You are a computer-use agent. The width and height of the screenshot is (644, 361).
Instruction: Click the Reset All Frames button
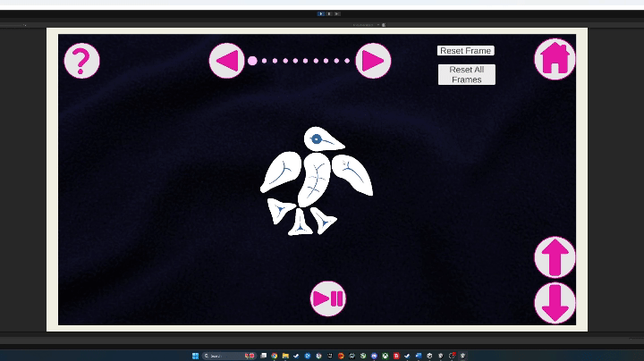pyautogui.click(x=466, y=74)
